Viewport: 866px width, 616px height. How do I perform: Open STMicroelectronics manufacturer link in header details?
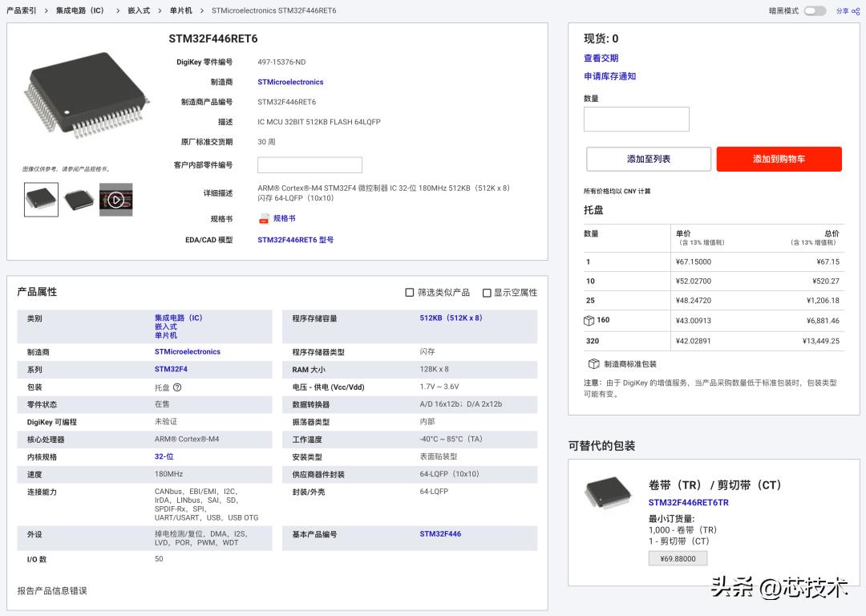290,82
